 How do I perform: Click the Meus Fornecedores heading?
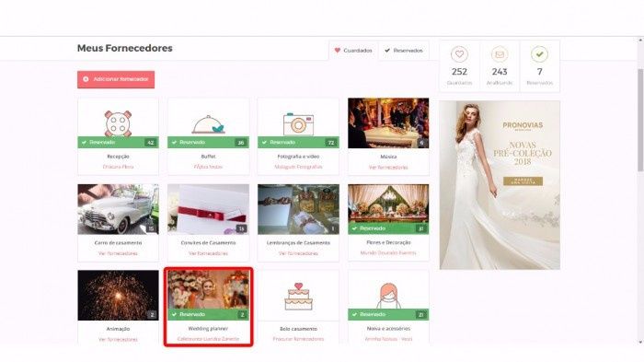tap(125, 48)
